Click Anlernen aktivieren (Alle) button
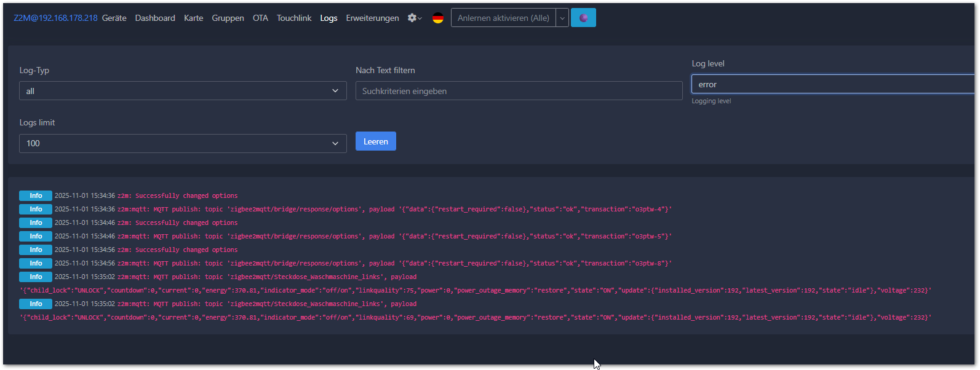 pyautogui.click(x=503, y=18)
